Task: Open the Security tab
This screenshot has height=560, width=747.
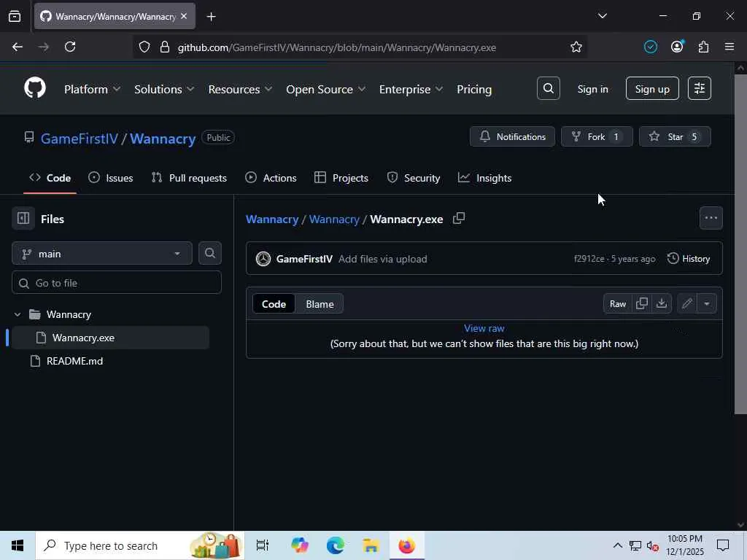Action: coord(413,178)
